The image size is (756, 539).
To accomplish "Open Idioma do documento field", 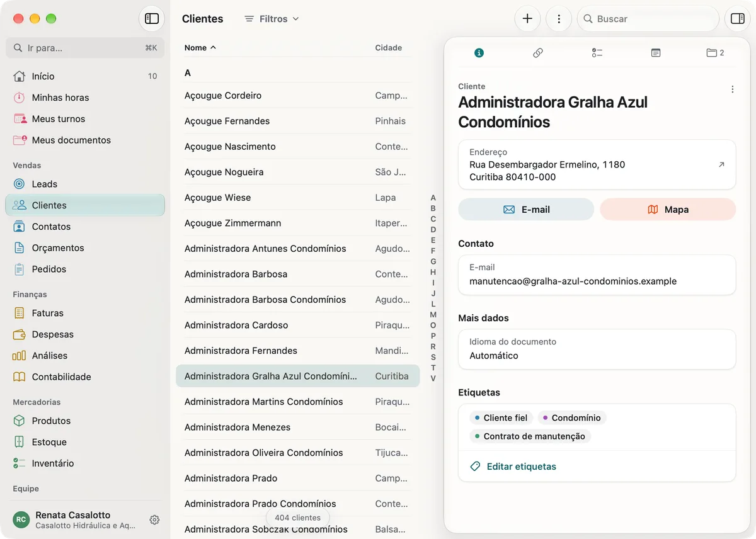I will click(x=597, y=349).
